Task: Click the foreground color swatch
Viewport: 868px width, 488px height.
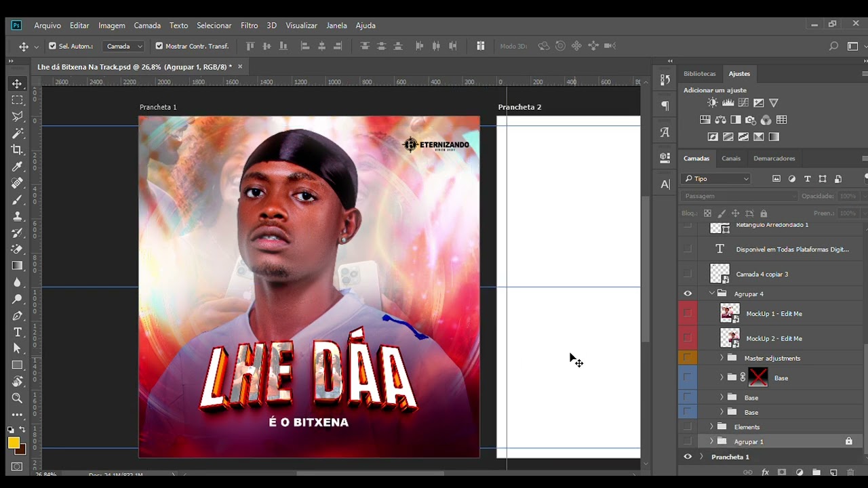Action: click(x=14, y=443)
